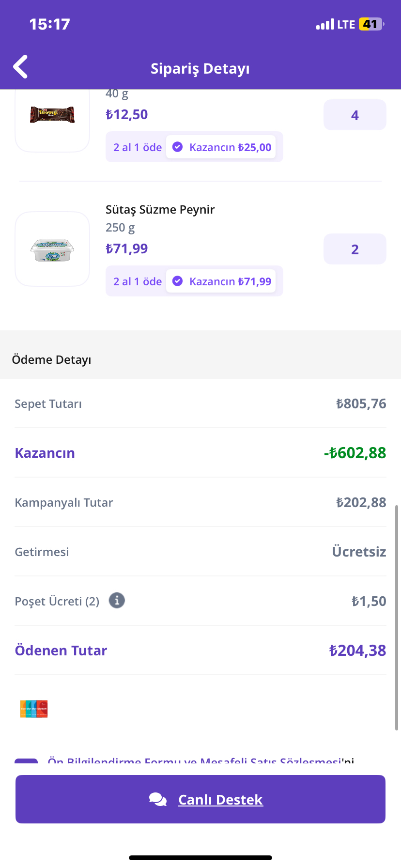401x868 pixels.
Task: Tap the battery indicator in status bar
Action: pos(371,24)
